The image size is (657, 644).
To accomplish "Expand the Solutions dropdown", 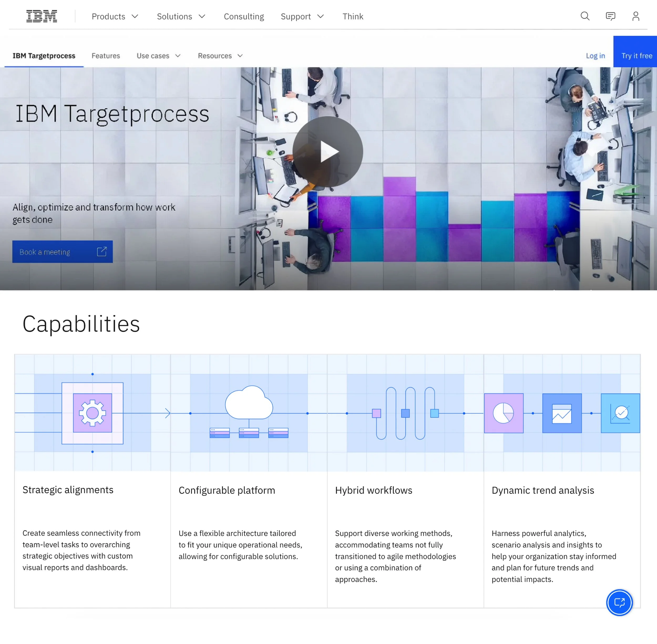I will [x=181, y=16].
